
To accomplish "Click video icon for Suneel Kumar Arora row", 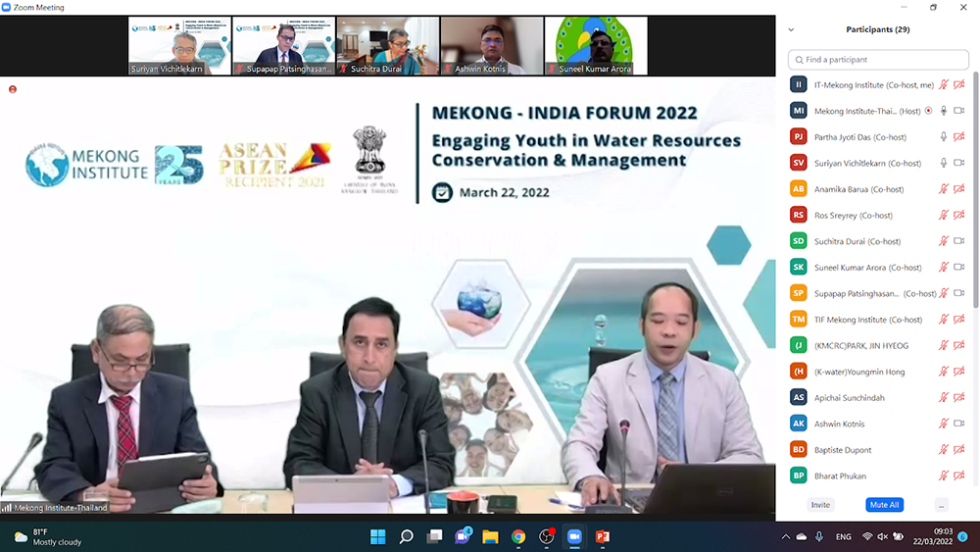I will coord(958,267).
